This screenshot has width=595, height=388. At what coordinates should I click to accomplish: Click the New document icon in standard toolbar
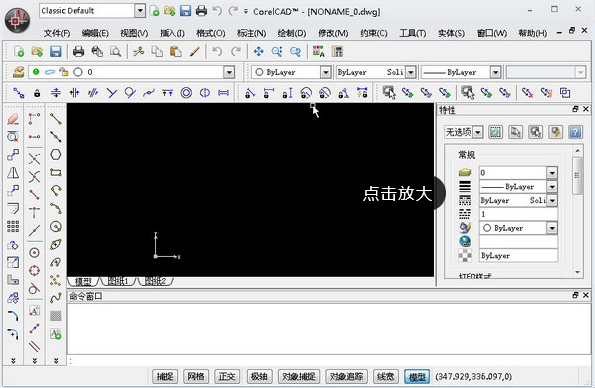click(19, 51)
